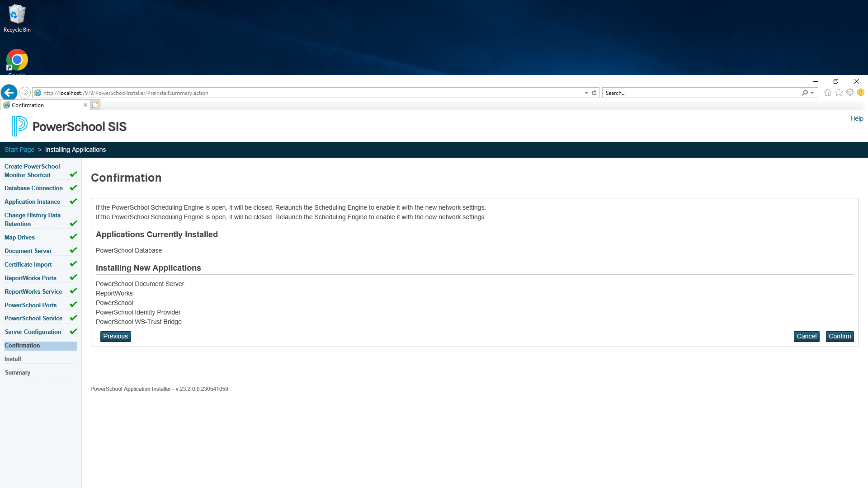Open Favorites star icon
This screenshot has width=868, height=488.
click(839, 93)
